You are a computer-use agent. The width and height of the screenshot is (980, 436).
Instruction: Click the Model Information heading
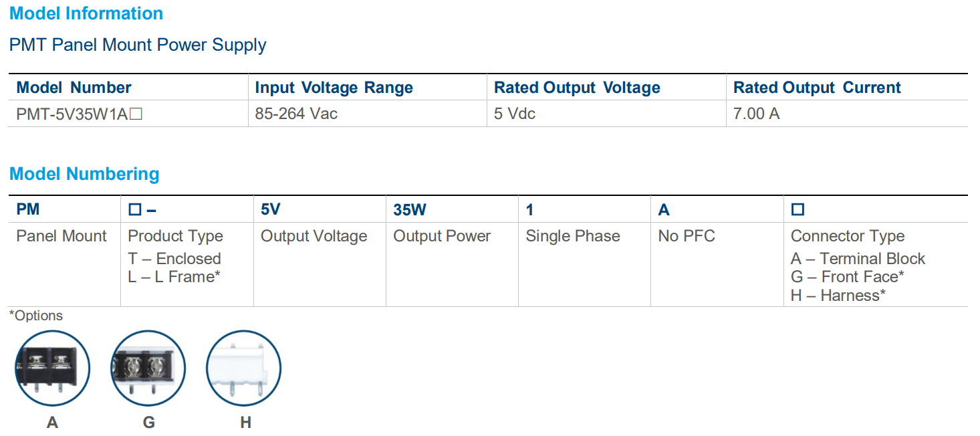click(x=86, y=13)
